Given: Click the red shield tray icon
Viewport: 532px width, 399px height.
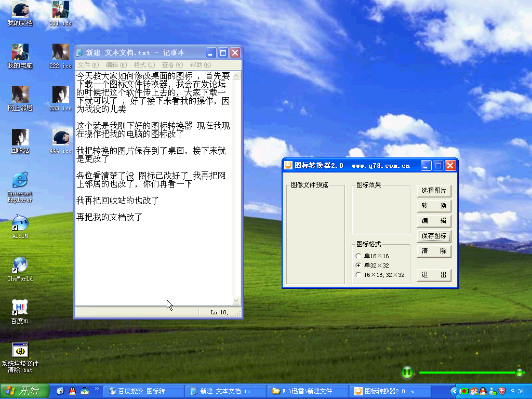Looking at the screenshot, I should click(x=502, y=391).
